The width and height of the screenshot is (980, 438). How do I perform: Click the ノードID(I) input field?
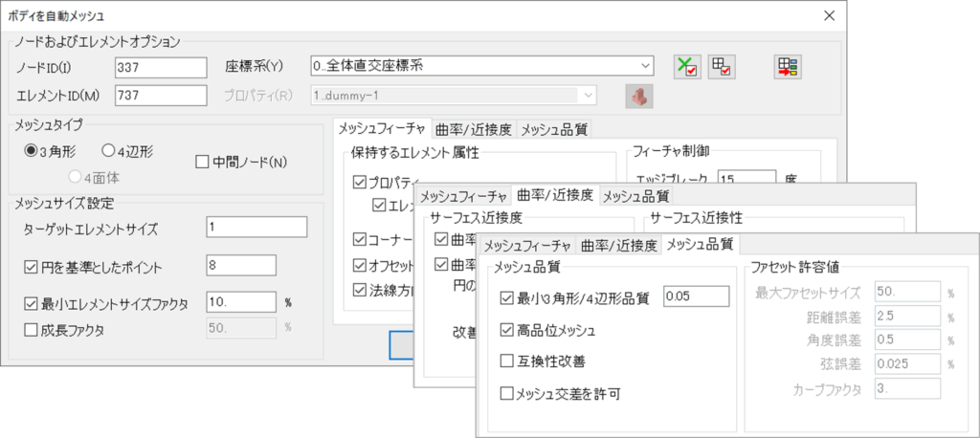pos(160,67)
